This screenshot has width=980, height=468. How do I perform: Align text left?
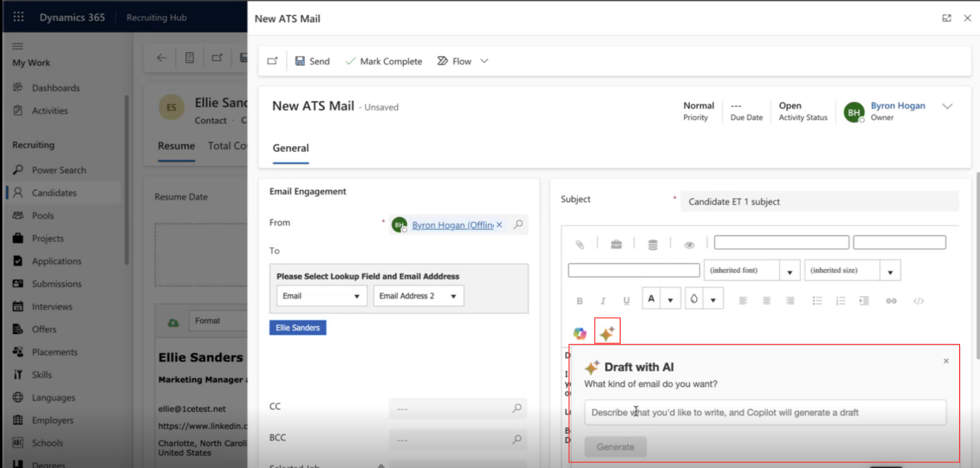[743, 301]
